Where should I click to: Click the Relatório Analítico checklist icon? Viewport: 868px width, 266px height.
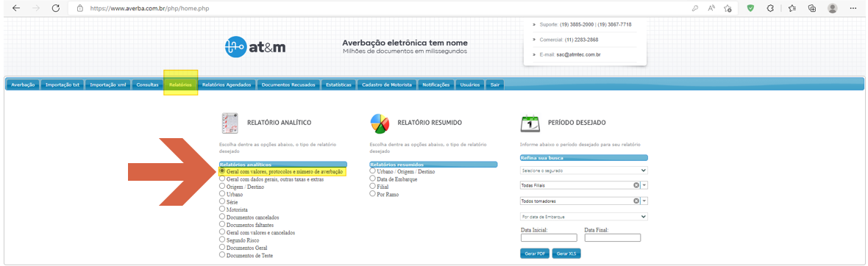[x=230, y=123]
